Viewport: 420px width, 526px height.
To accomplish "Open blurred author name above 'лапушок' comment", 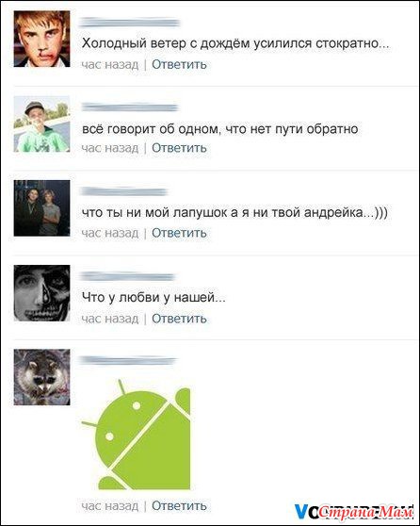I will click(123, 191).
